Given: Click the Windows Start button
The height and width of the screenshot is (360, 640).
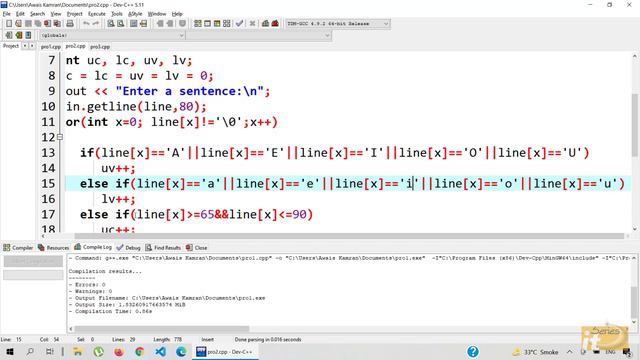Looking at the screenshot, I should (10, 351).
